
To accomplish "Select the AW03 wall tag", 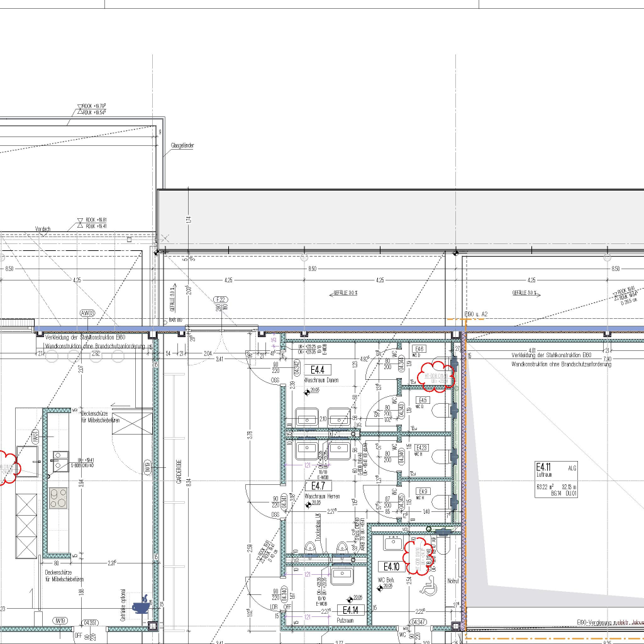I will click(87, 313).
